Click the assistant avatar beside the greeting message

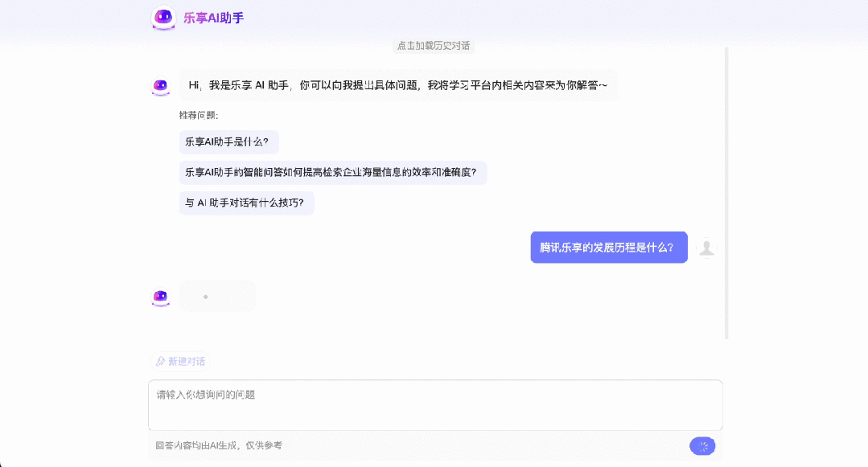161,86
